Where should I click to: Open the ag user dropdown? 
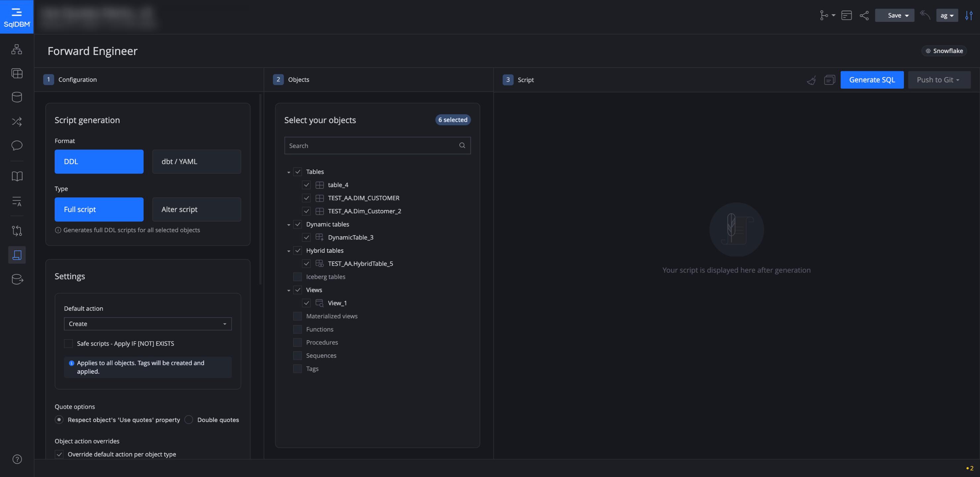947,15
